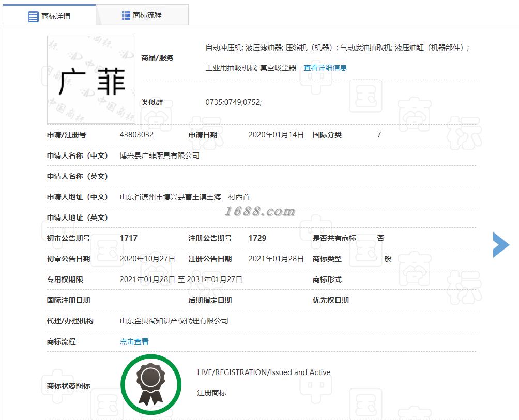Click the blue next arrow
The width and height of the screenshot is (519, 420).
click(x=501, y=245)
